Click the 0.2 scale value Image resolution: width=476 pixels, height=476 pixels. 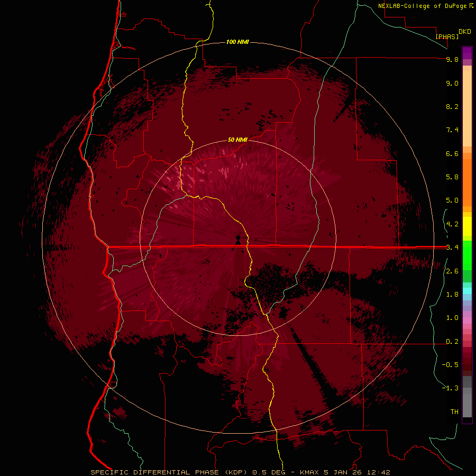452,342
